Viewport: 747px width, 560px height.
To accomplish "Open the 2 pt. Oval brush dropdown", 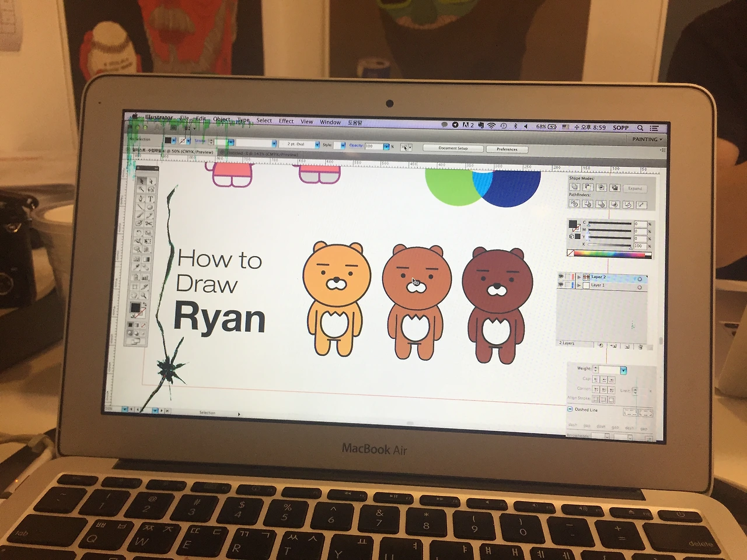I will pyautogui.click(x=317, y=144).
